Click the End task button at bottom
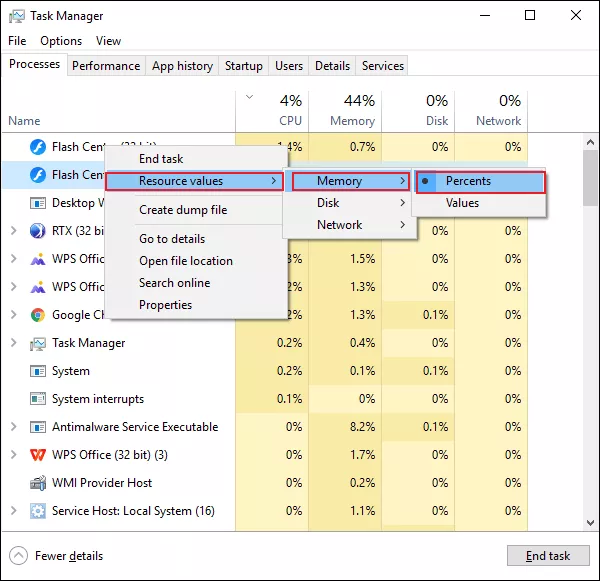The width and height of the screenshot is (600, 581). point(548,555)
